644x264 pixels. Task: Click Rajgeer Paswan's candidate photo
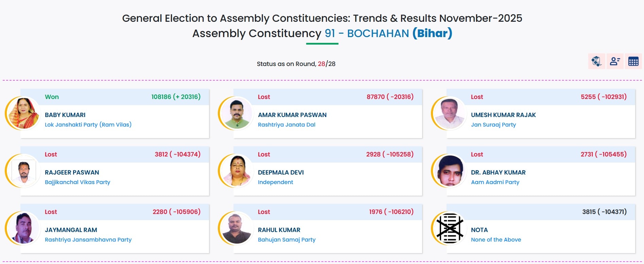tap(23, 171)
